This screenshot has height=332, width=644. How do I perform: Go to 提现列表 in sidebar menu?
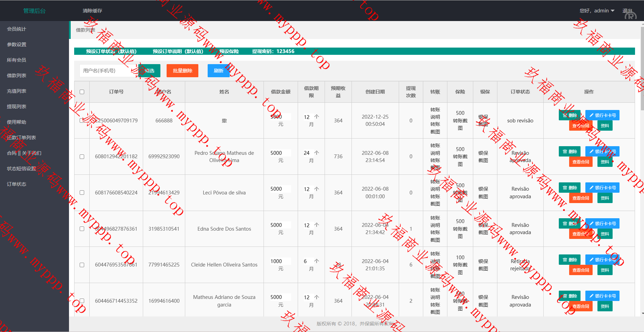pyautogui.click(x=17, y=107)
